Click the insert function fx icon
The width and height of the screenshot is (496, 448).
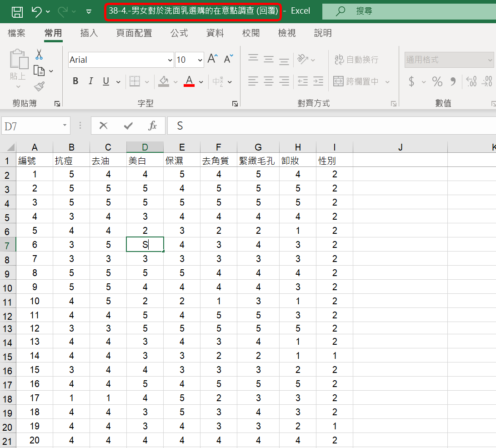click(153, 126)
